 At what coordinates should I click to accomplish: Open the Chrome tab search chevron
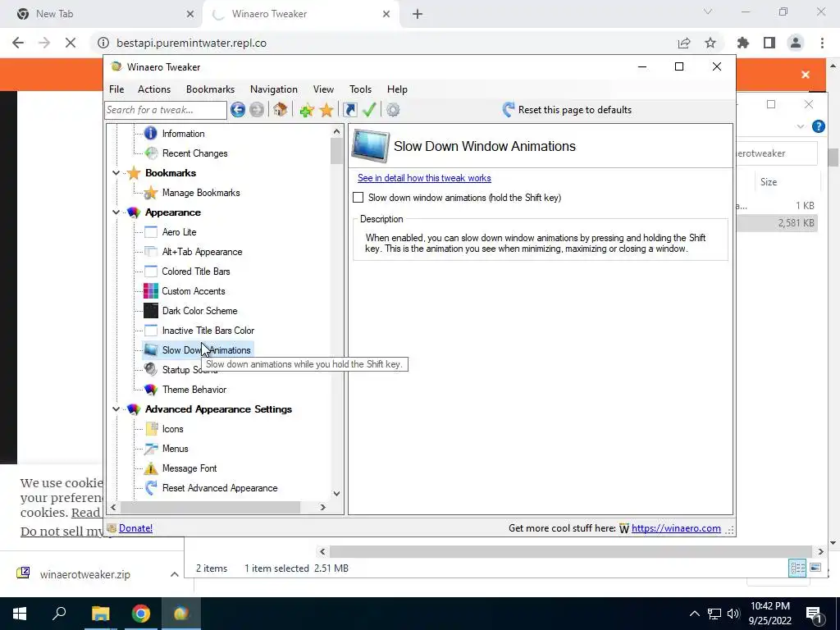[x=708, y=11]
